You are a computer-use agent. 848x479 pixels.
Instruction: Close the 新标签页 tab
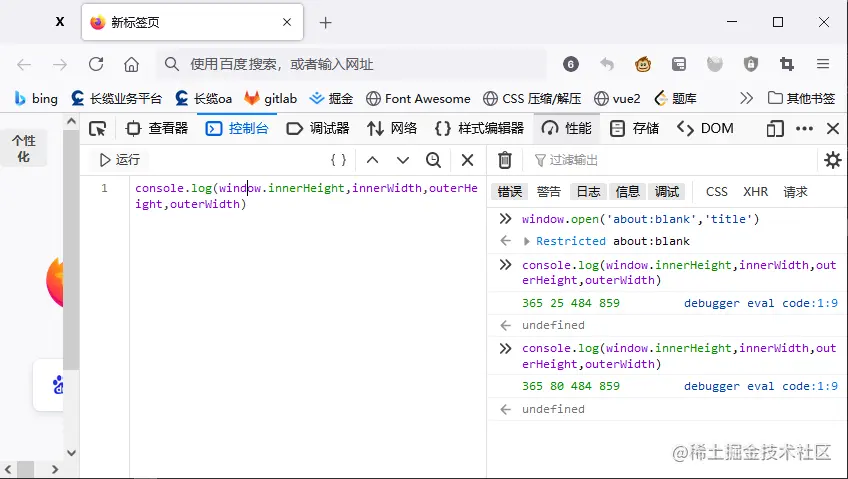[287, 22]
